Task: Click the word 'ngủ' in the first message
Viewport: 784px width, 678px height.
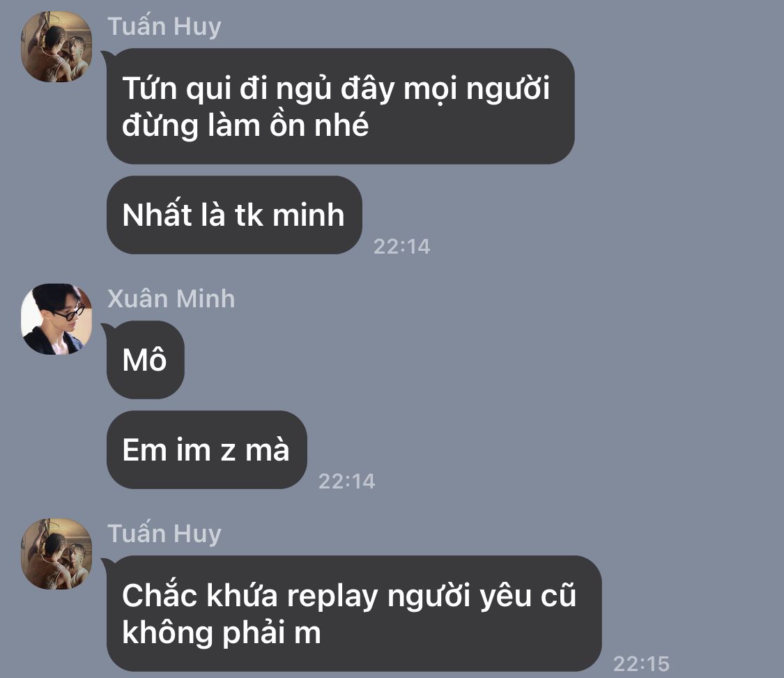Action: 304,90
